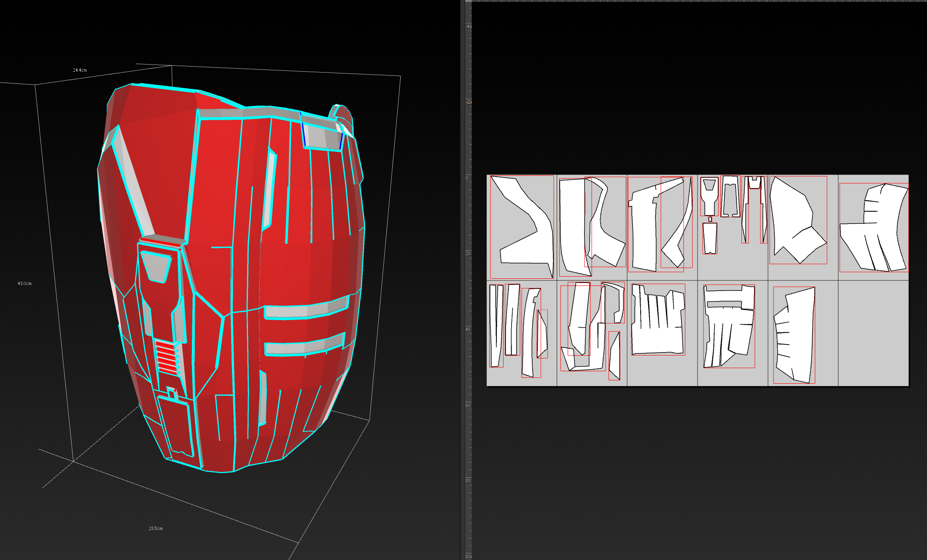Click the 0 mark on the vertical ruler

coord(467,178)
